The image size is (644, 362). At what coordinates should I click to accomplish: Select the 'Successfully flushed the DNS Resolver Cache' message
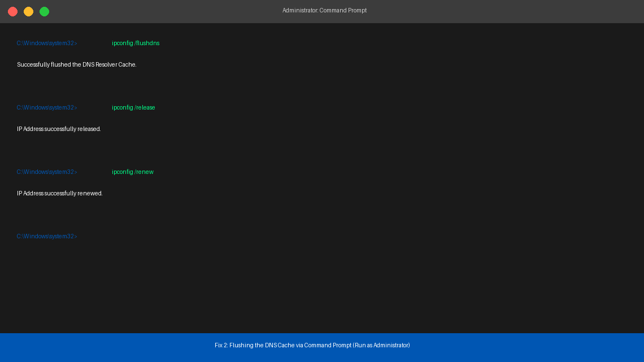(76, 64)
